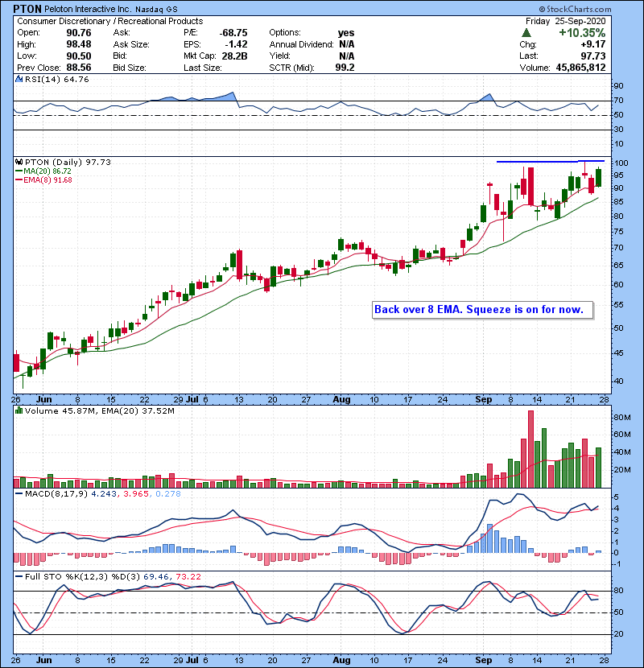Click the Mkt Cap value 28.2B
The height and width of the screenshot is (668, 644).
pos(234,56)
